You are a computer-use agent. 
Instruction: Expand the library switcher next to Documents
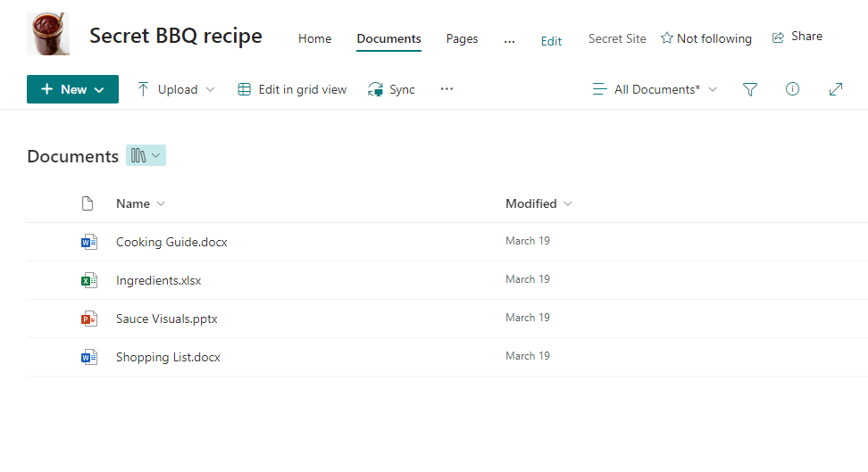coord(146,155)
